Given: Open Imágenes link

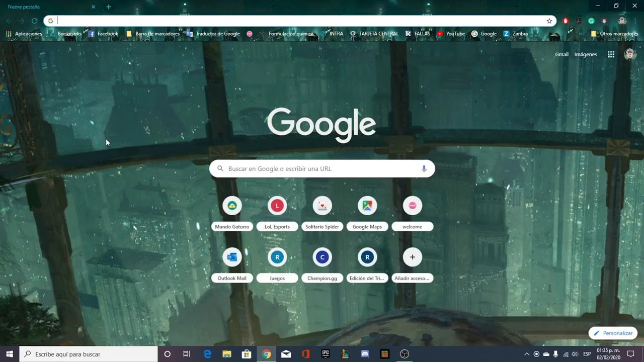Looking at the screenshot, I should pos(586,54).
